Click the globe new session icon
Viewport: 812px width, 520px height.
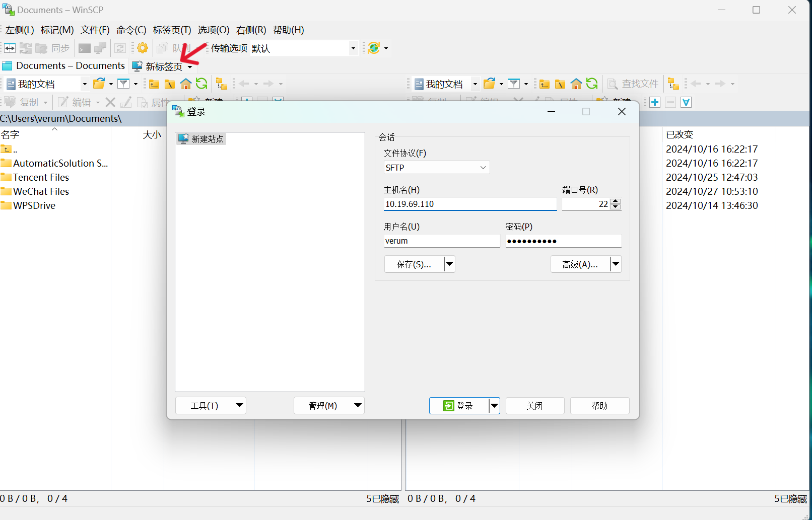coord(374,48)
